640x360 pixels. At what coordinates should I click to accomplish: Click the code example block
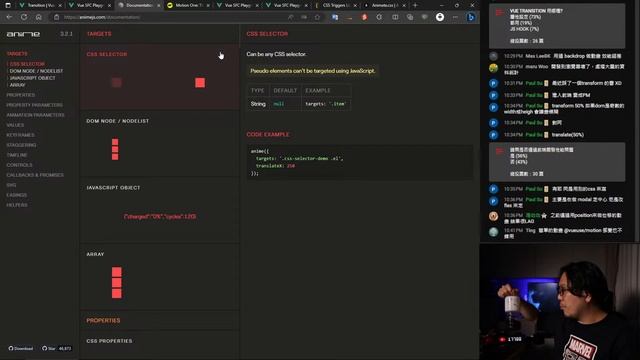tap(360, 162)
